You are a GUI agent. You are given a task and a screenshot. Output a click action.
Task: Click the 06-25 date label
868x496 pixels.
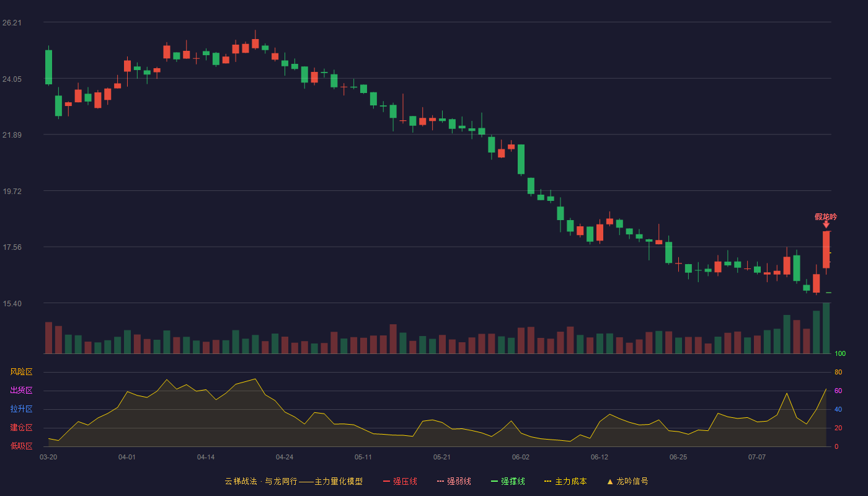click(x=678, y=457)
